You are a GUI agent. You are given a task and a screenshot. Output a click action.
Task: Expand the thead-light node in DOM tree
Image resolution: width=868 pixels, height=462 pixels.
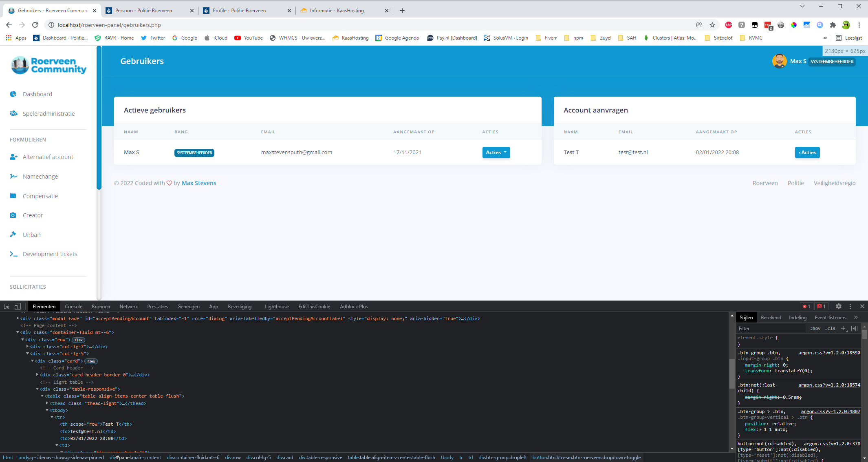point(47,403)
